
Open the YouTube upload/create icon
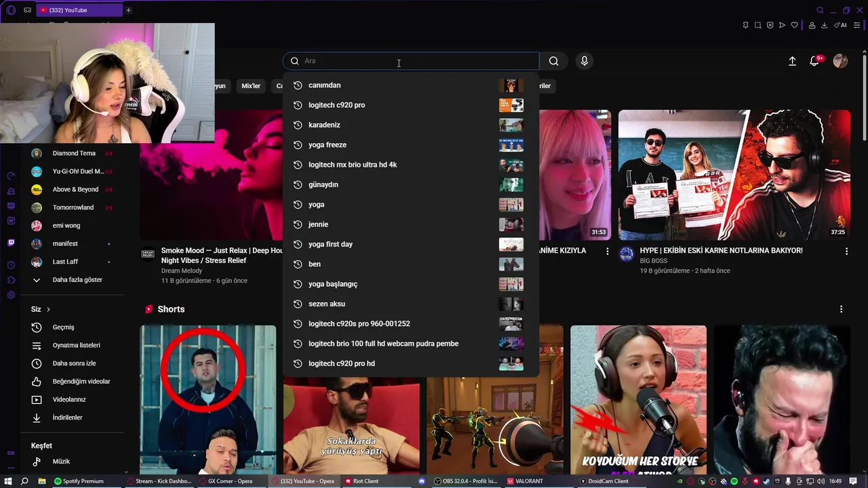coord(792,61)
